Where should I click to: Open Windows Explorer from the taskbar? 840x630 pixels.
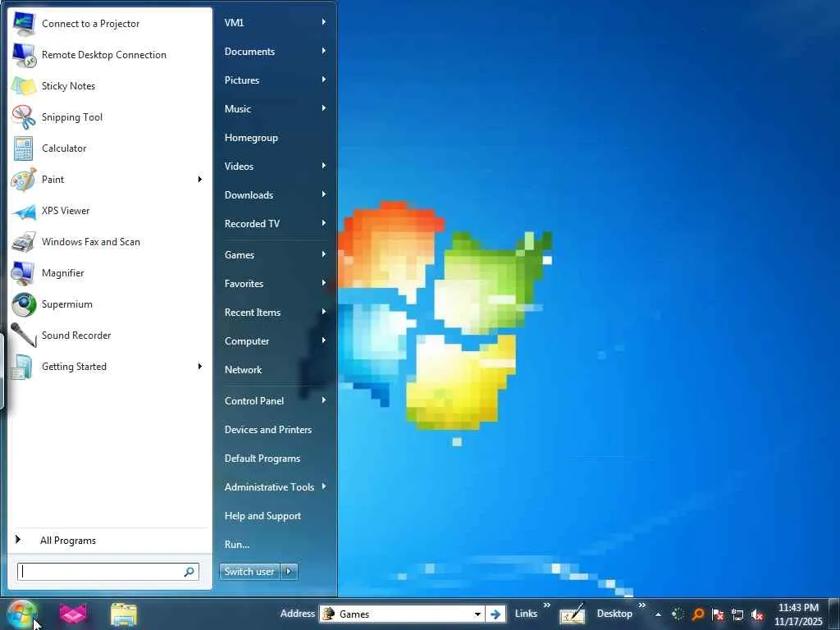(124, 614)
